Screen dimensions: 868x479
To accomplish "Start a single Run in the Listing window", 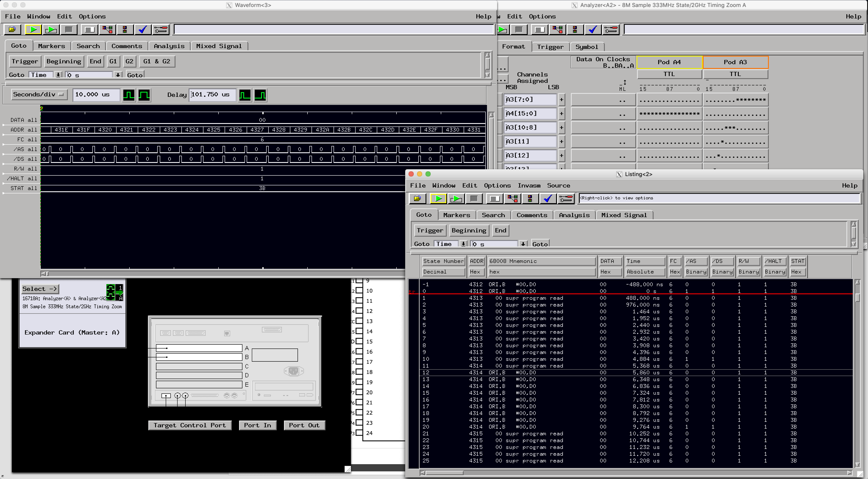I will (438, 199).
